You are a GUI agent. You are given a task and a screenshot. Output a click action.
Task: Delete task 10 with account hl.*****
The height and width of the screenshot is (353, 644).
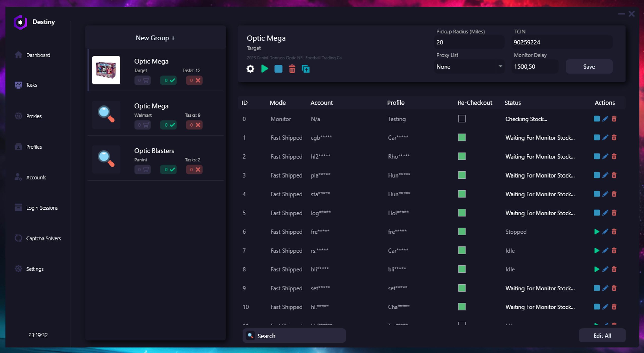(614, 307)
